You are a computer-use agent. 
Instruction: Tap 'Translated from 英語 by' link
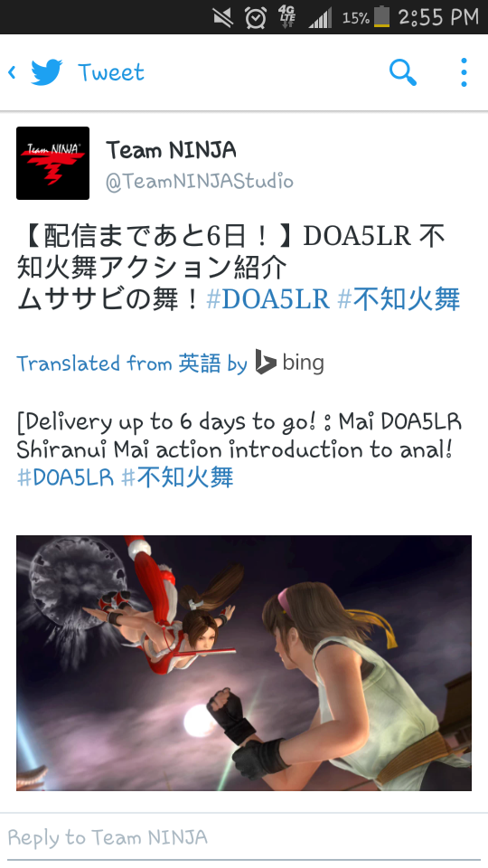coord(132,363)
